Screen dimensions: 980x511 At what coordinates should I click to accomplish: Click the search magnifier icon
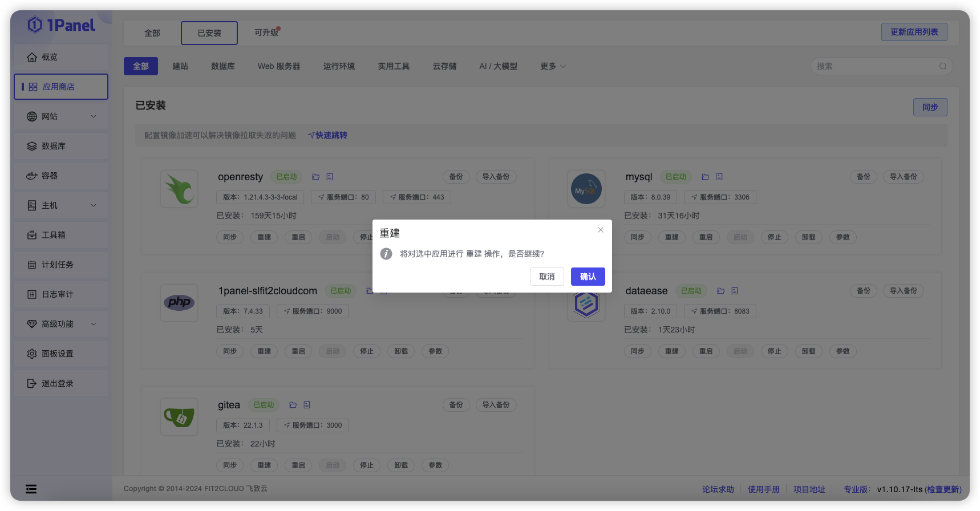(943, 66)
